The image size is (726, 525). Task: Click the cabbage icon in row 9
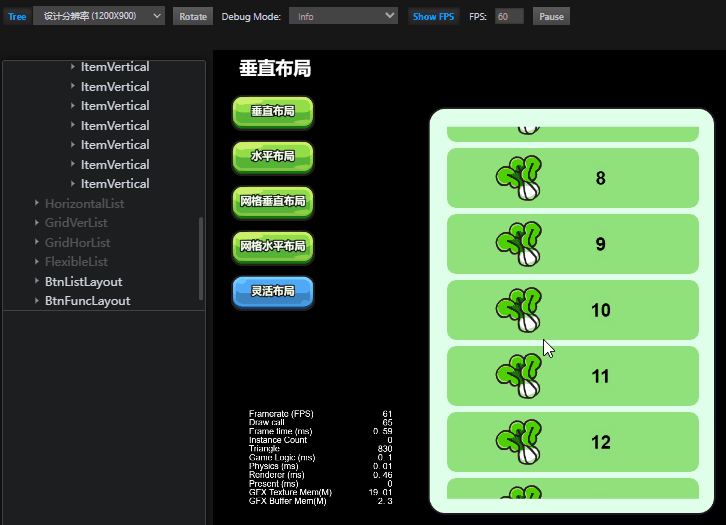pos(519,244)
